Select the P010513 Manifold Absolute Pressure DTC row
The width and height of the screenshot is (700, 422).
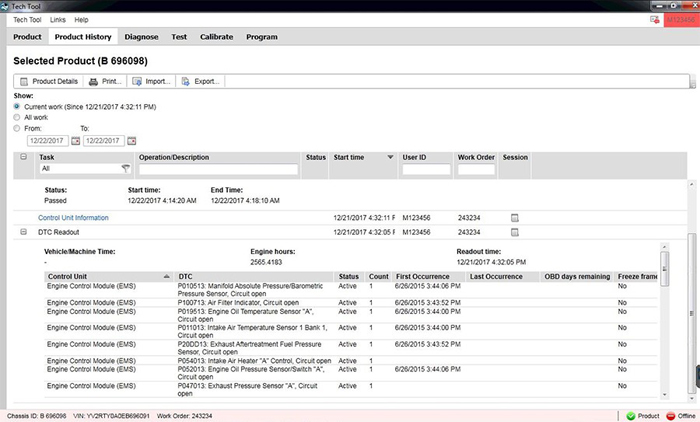pos(351,290)
